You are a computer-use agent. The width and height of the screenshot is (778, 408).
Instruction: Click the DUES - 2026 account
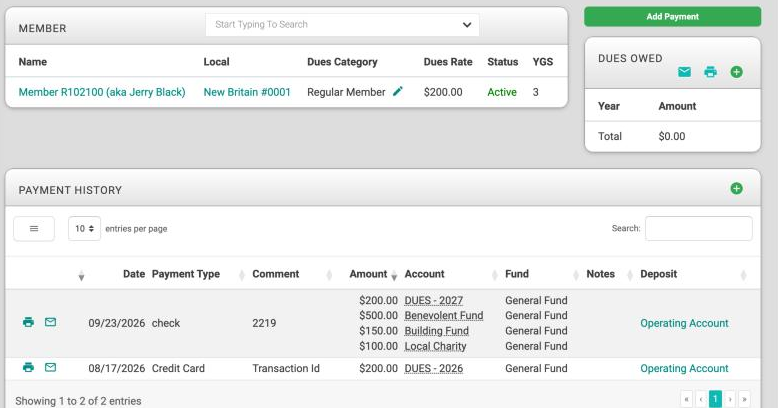pos(434,368)
